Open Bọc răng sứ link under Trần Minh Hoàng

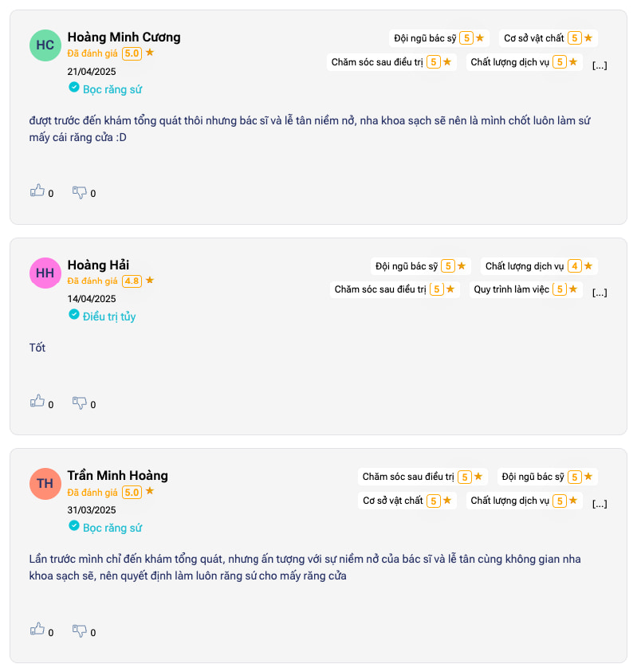click(112, 528)
